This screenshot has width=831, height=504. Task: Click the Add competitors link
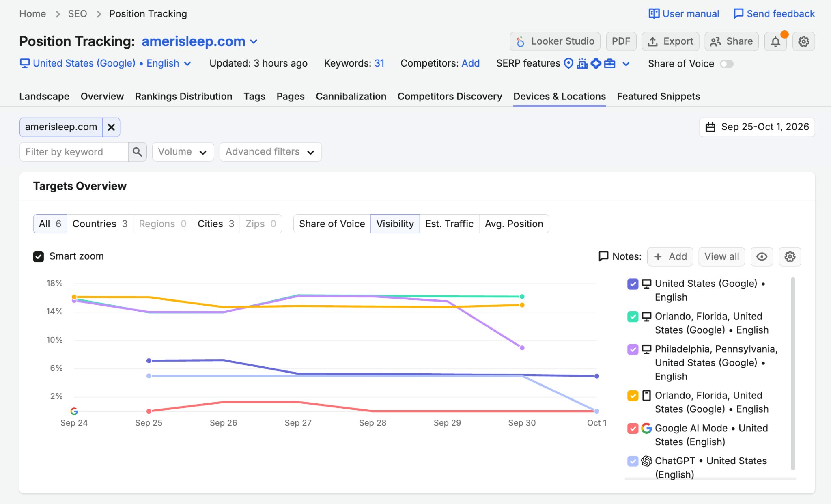click(471, 63)
